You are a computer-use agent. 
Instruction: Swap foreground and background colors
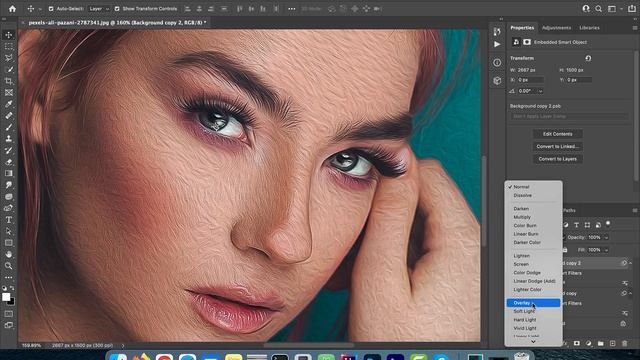(12, 288)
